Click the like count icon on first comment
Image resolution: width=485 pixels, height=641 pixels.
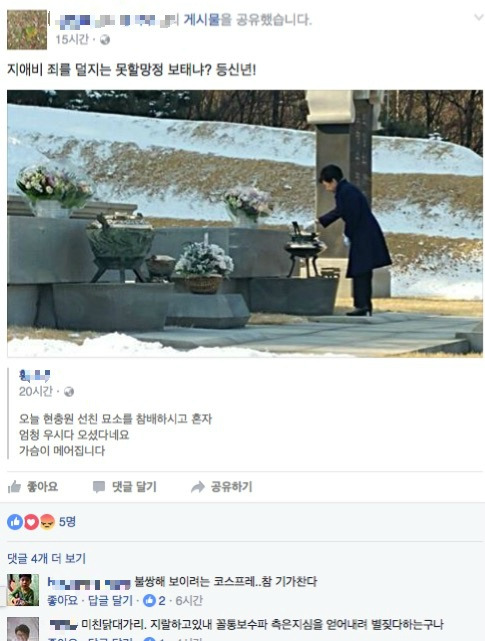coord(150,600)
